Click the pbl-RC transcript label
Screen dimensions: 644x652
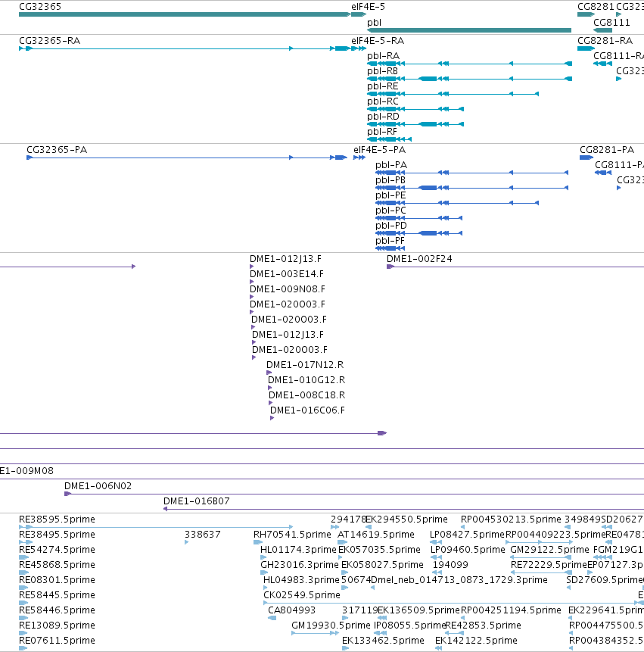[383, 101]
